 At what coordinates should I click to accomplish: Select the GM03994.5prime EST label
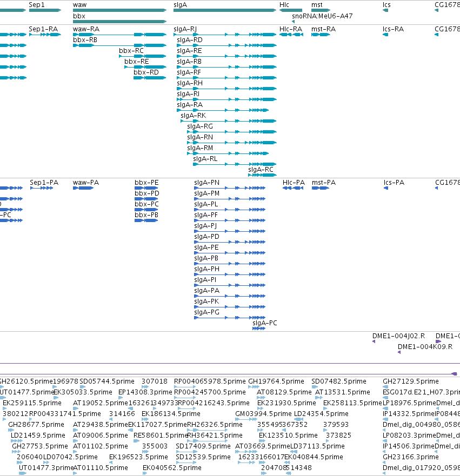[263, 414]
